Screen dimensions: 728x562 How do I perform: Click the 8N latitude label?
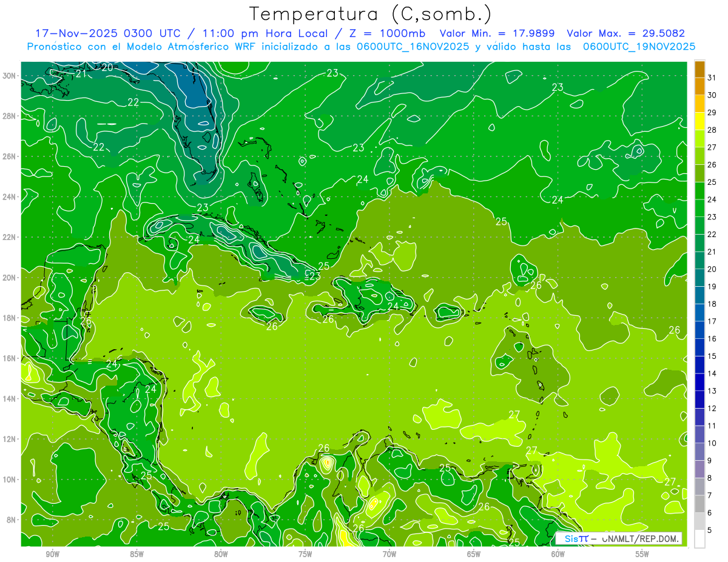tap(12, 520)
